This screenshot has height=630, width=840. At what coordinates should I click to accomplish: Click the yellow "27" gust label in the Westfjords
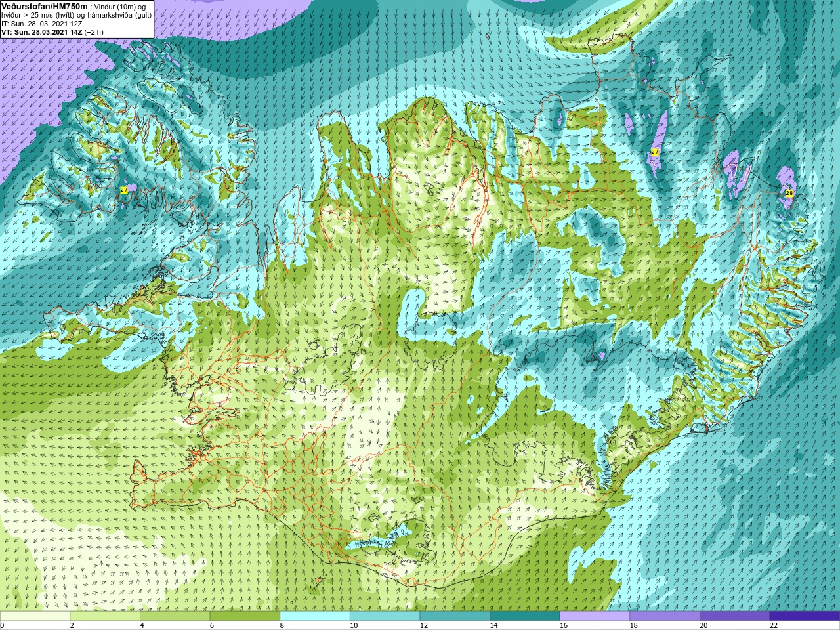click(x=123, y=190)
